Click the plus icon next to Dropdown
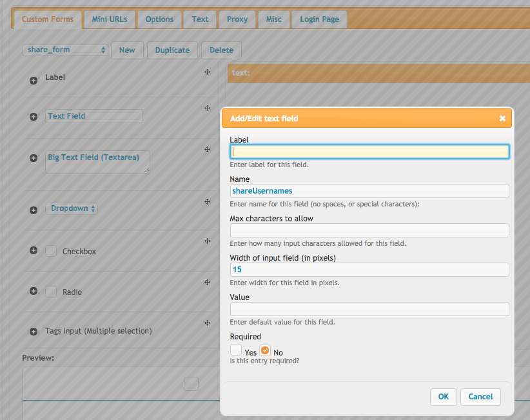The width and height of the screenshot is (530, 420). coord(34,210)
